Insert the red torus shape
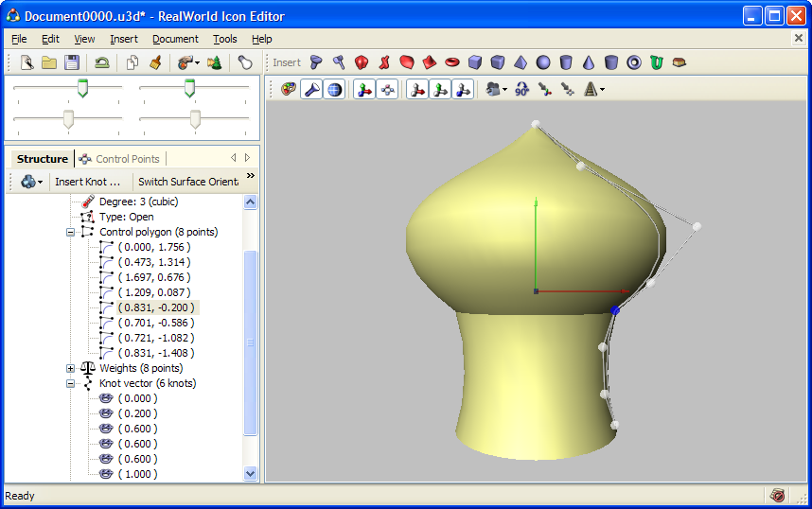Viewport: 812px width, 509px height. [452, 62]
